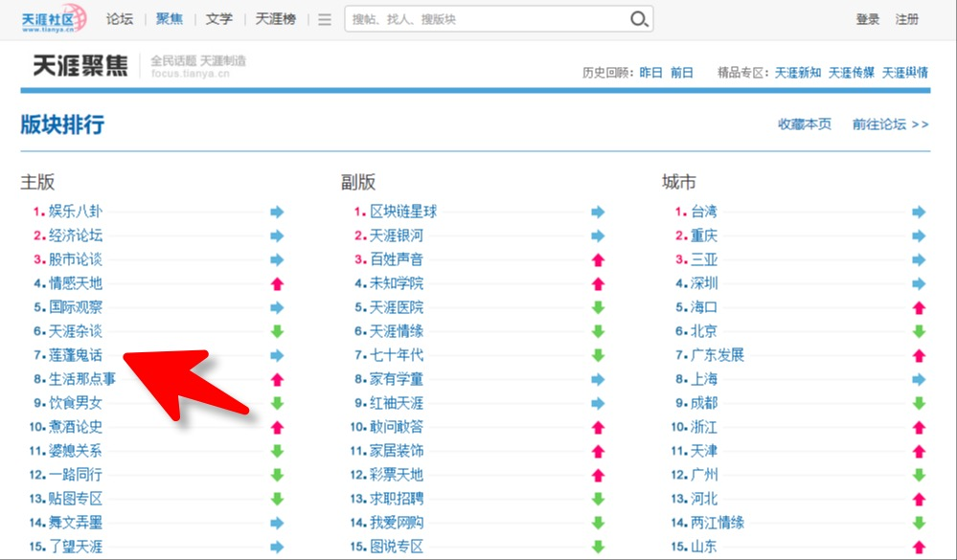The width and height of the screenshot is (957, 560).
Task: Click the blue trend arrow beside 娱乐八卦
Action: (x=277, y=211)
